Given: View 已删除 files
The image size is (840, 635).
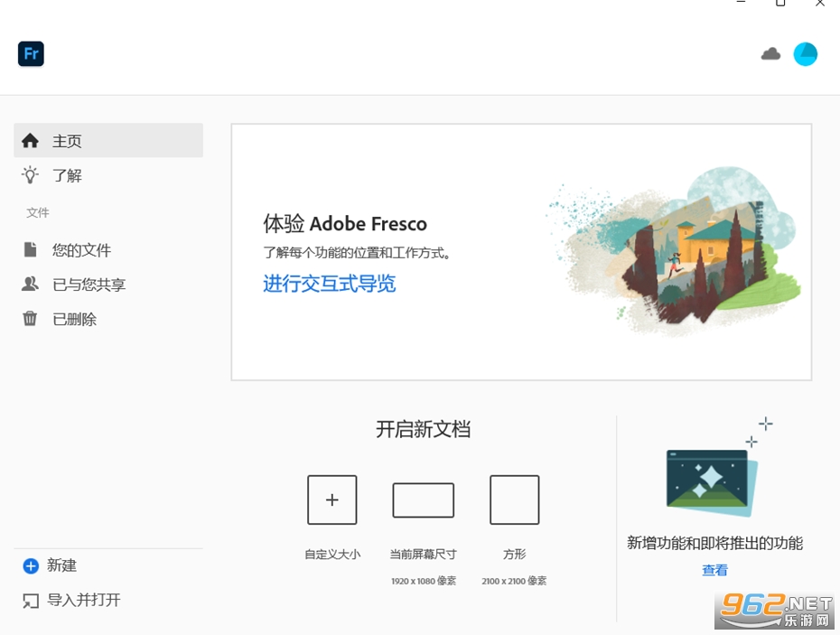Looking at the screenshot, I should pos(108,319).
